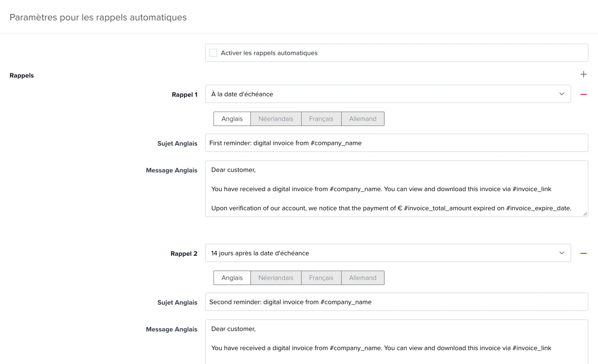598x364 pixels.
Task: Switch to Français tab in Rappel 1
Action: coord(321,119)
